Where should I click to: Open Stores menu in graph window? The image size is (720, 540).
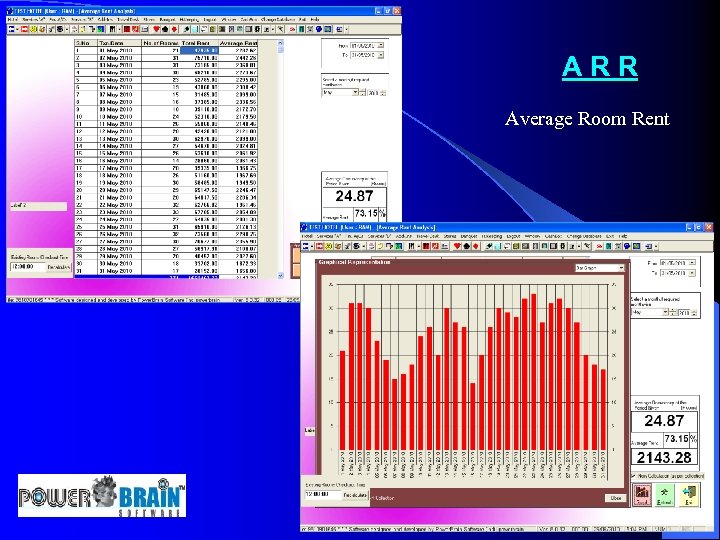tap(450, 236)
